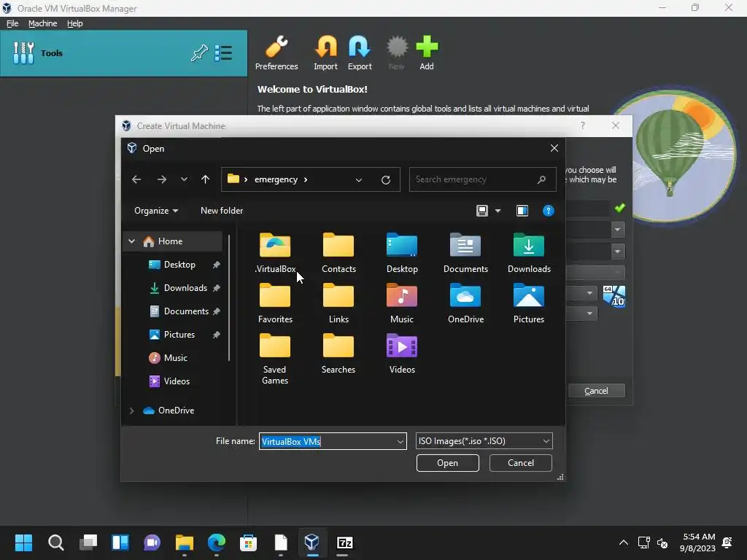
Task: Select the Saved Games folder
Action: [x=275, y=359]
